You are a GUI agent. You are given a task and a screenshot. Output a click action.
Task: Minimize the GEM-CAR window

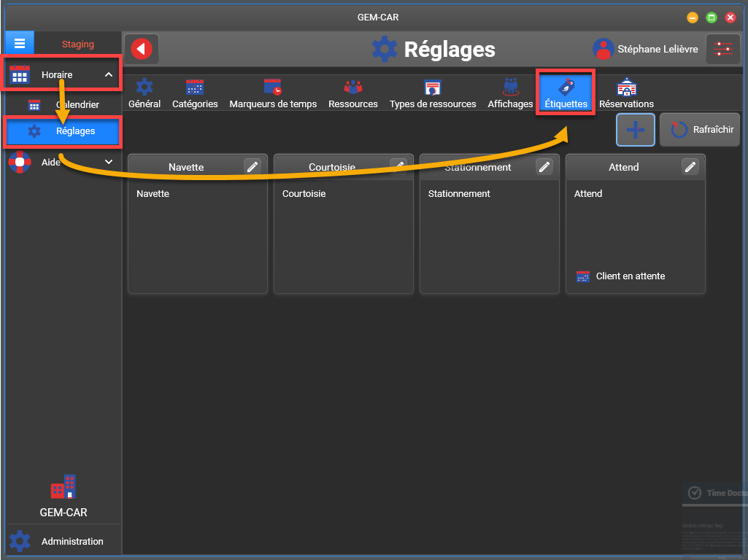pyautogui.click(x=693, y=17)
